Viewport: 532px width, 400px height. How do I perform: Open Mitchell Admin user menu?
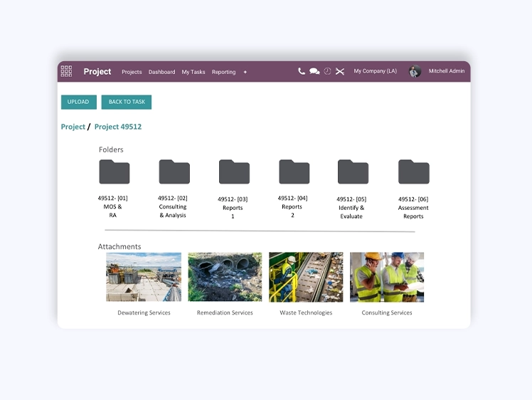tap(447, 71)
